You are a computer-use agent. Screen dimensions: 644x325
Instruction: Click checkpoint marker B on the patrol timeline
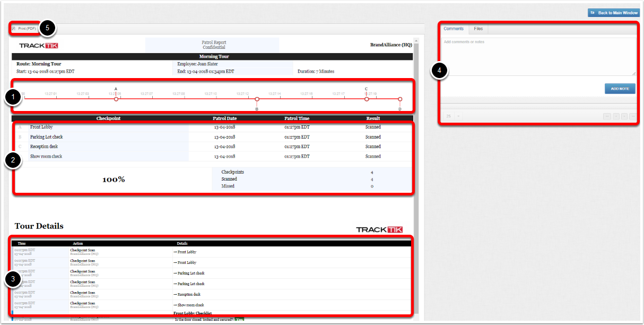coord(257,99)
